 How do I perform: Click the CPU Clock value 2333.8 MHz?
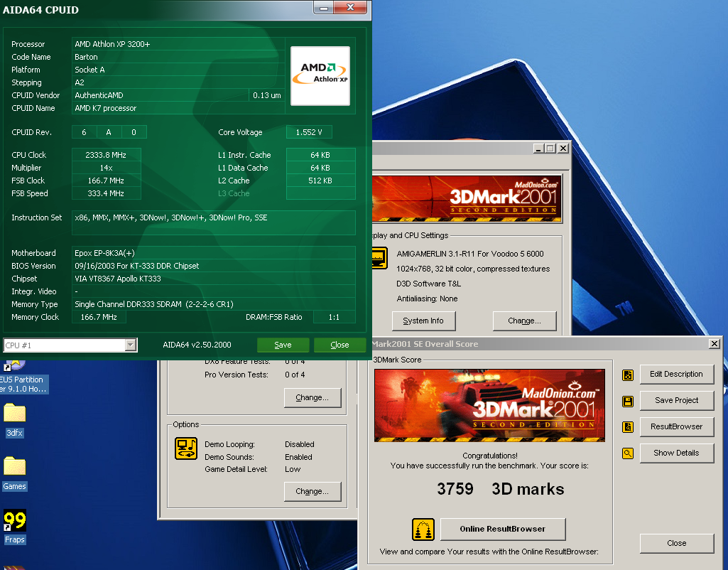coord(107,155)
